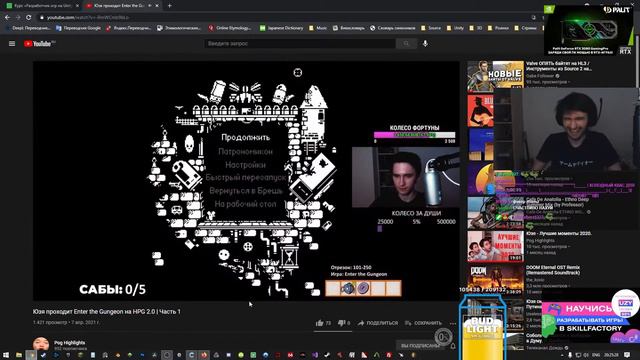Open a new browser tab with plus
The width and height of the screenshot is (640, 360).
(169, 6)
